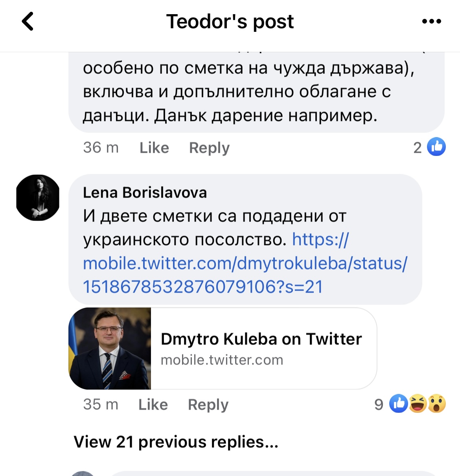
Task: View the reaction count of 9
Action: [379, 404]
